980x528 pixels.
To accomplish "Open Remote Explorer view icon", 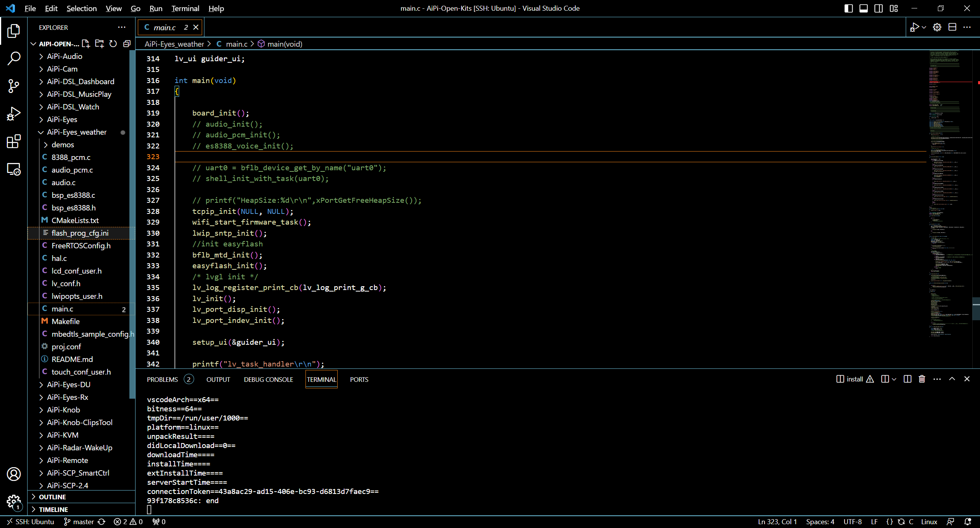I will [x=14, y=169].
